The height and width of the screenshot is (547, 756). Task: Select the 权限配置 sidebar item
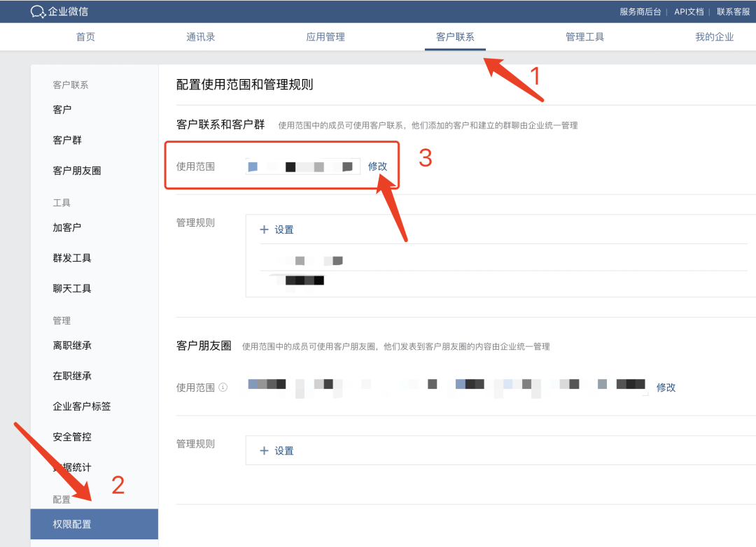click(x=72, y=525)
